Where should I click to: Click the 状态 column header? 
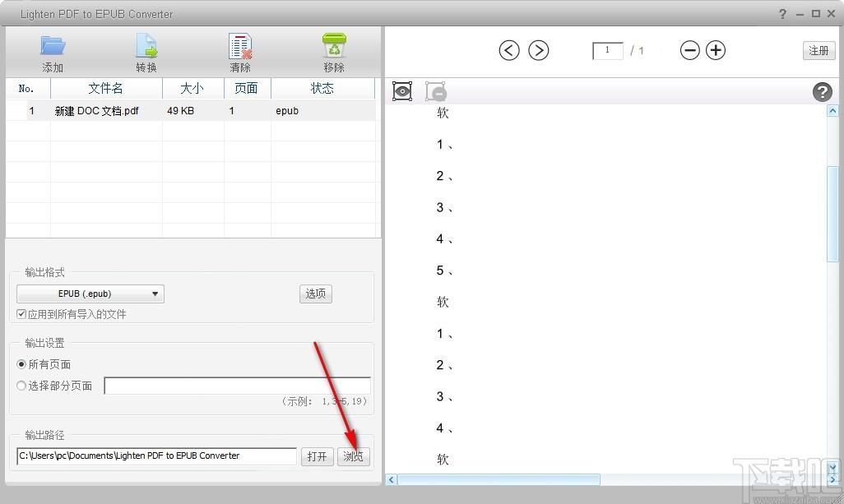coord(322,88)
